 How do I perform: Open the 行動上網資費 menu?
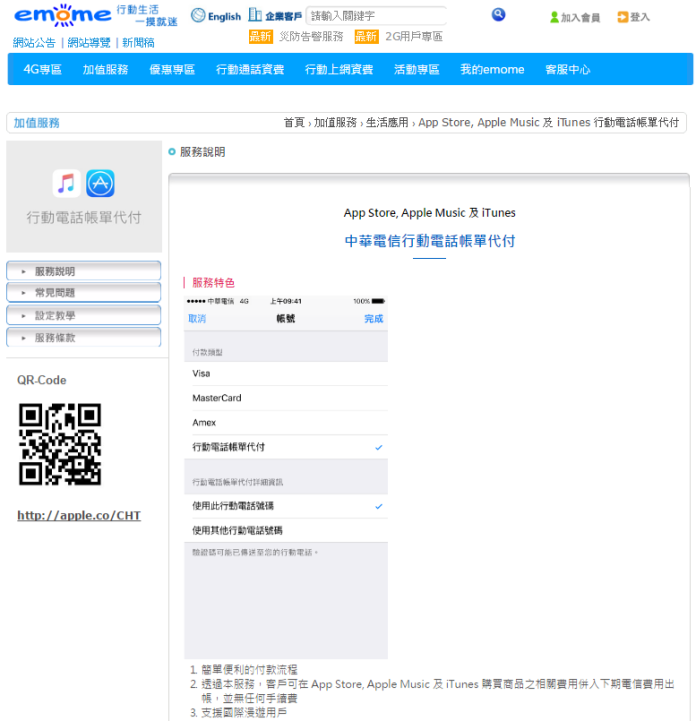click(339, 69)
